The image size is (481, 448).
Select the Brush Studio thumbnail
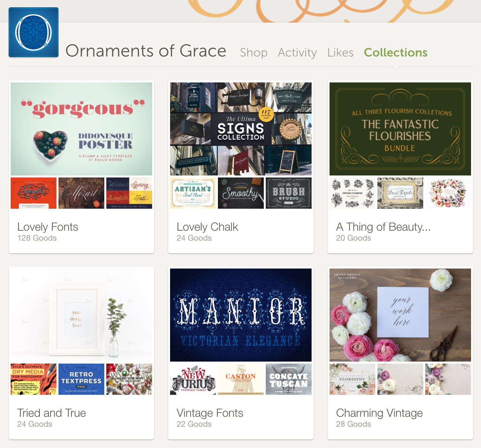coord(289,193)
